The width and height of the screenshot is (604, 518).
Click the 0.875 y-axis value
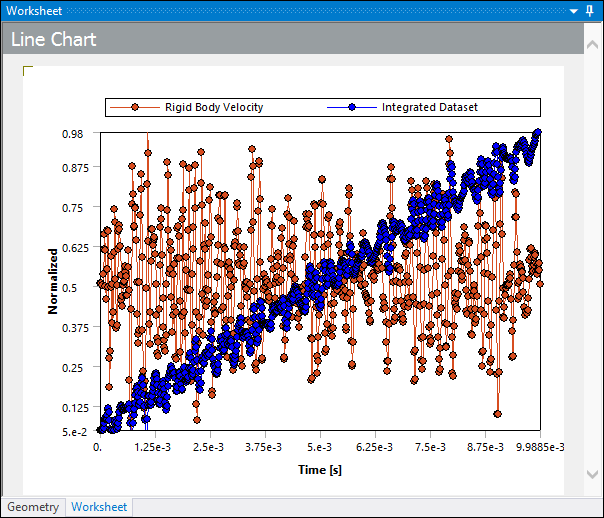point(75,168)
